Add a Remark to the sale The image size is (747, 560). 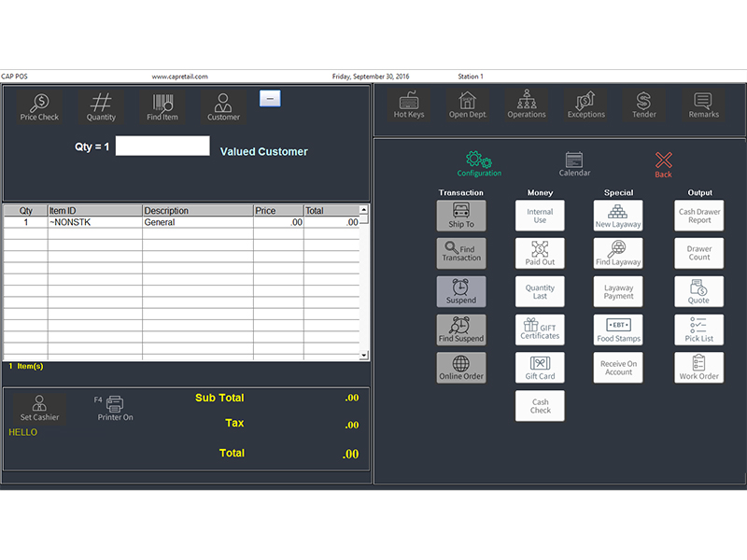[x=703, y=105]
